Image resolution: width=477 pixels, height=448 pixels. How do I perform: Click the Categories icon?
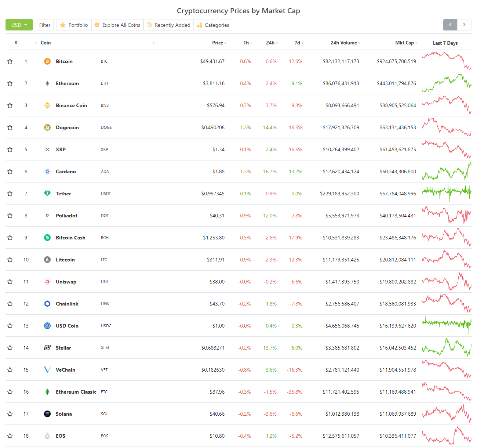(200, 25)
